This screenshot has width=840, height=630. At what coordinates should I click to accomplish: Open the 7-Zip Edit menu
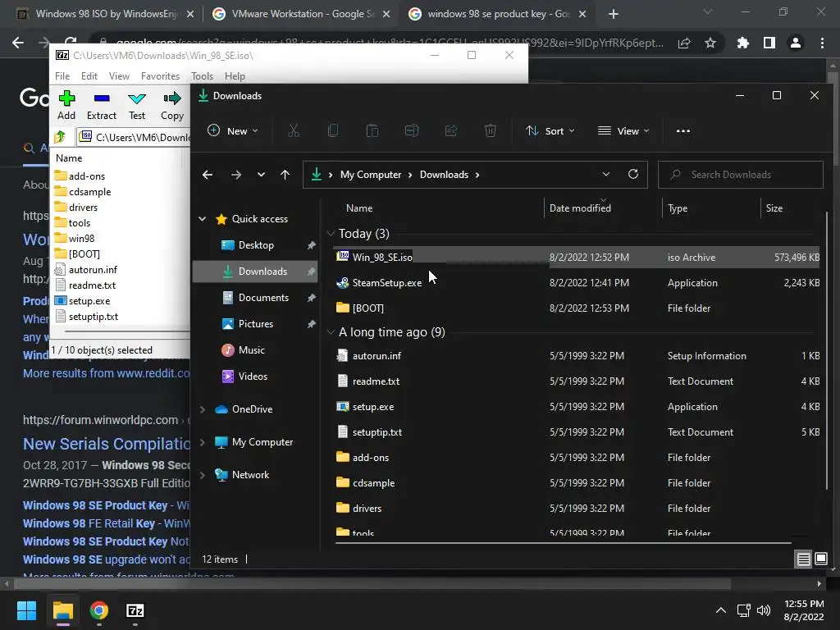89,76
